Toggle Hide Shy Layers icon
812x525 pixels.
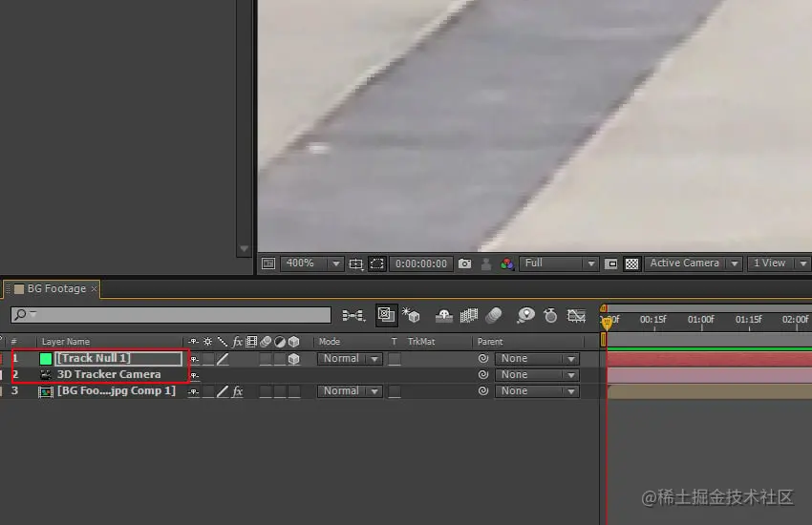coord(444,315)
